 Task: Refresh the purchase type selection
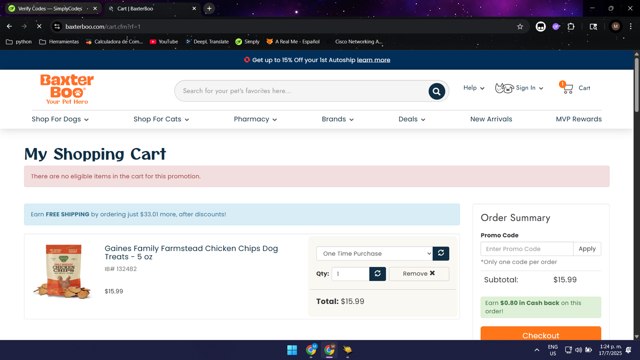[x=441, y=253]
